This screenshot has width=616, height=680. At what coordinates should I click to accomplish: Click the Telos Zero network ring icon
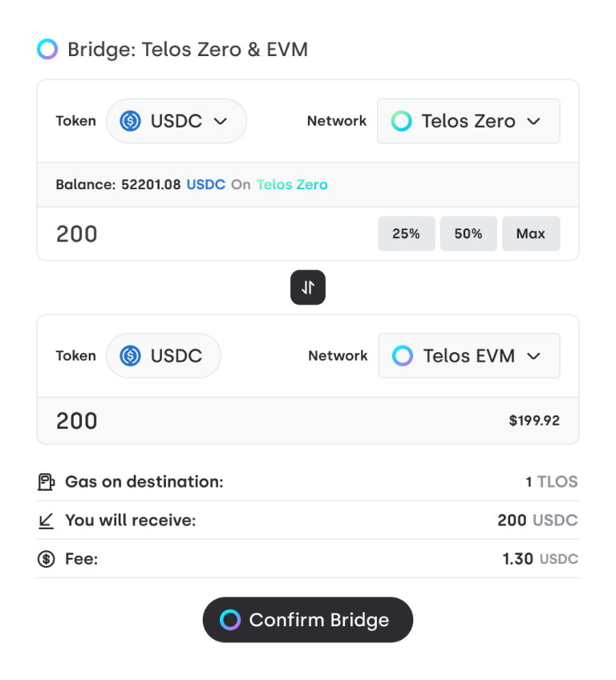[x=401, y=121]
